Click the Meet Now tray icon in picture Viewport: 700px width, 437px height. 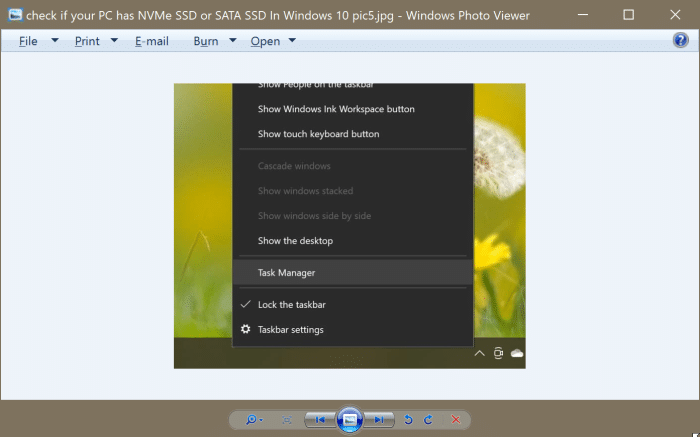(x=498, y=354)
